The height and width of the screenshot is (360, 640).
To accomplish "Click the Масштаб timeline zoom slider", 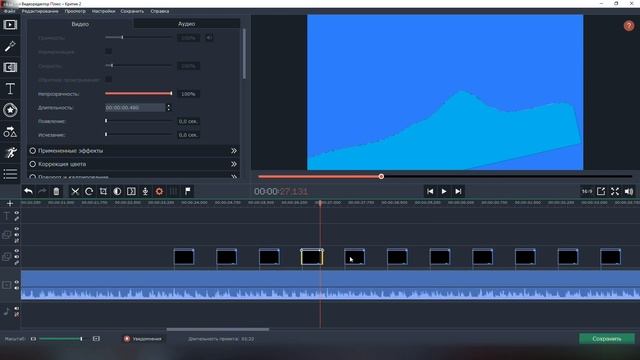I will coord(61,339).
